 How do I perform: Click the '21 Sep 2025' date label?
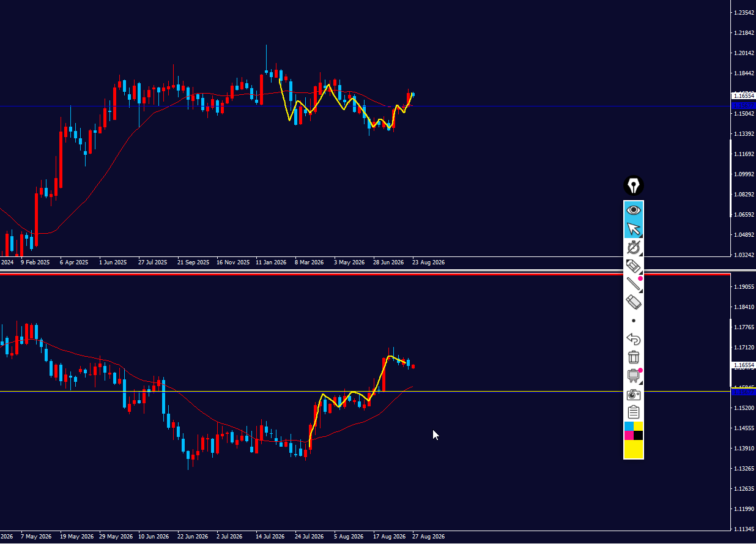(x=193, y=263)
